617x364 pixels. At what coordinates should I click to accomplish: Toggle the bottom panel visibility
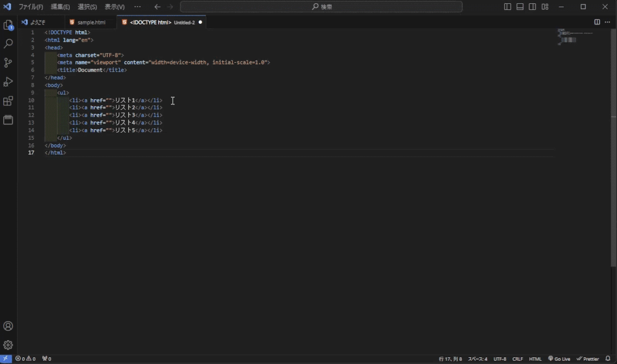click(x=520, y=7)
